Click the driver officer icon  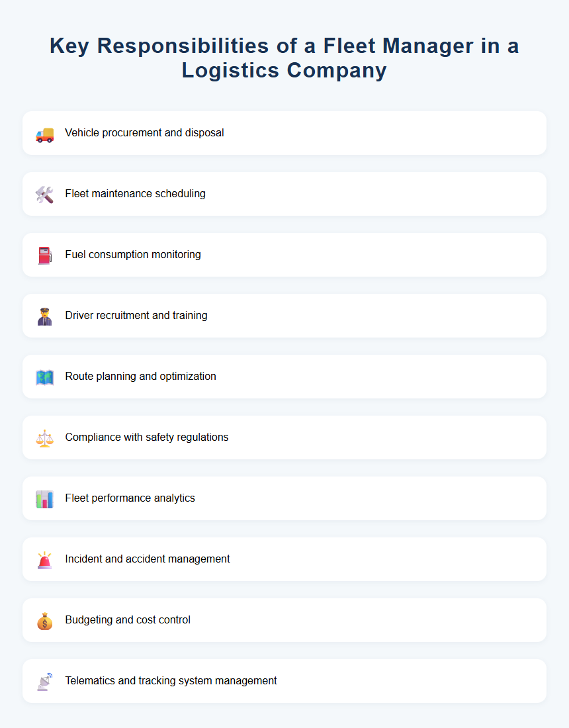point(44,316)
